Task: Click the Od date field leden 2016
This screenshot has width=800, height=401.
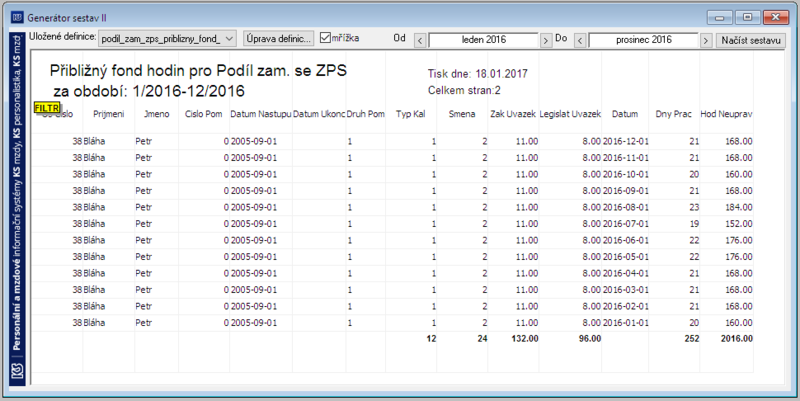Action: pos(483,40)
